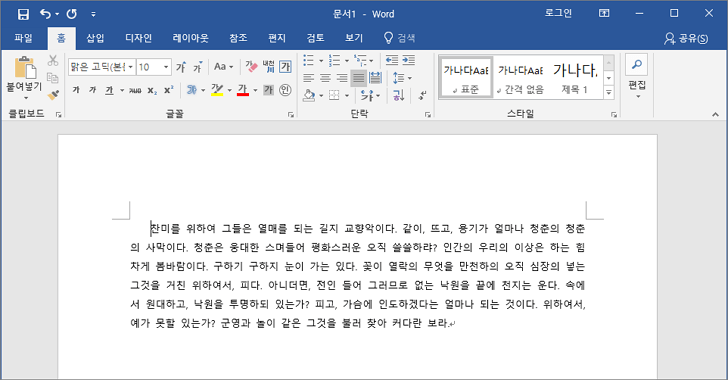Open the Quick Access Toolbar customize arrow
Screen dimensions: 728x380
tap(93, 14)
